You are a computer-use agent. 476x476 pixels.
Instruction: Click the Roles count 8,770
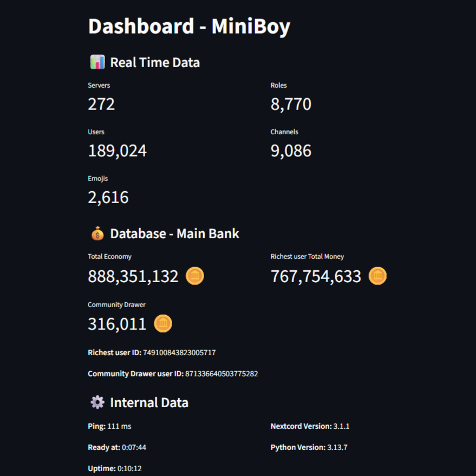(x=291, y=104)
